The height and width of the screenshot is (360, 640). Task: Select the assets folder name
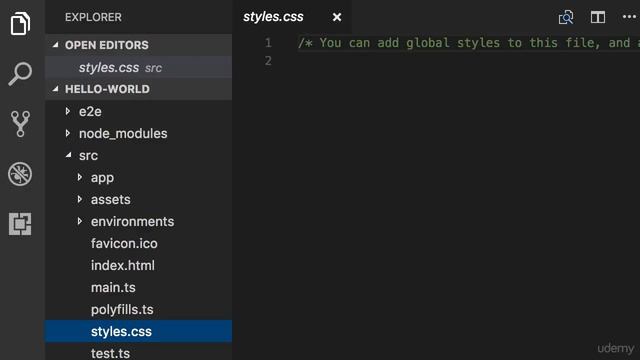[x=111, y=200]
